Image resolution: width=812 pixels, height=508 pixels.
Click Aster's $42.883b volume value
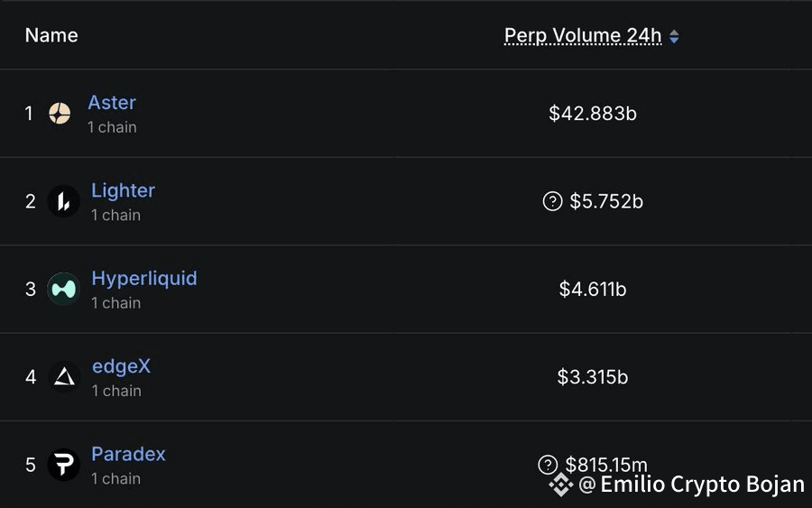click(x=593, y=114)
